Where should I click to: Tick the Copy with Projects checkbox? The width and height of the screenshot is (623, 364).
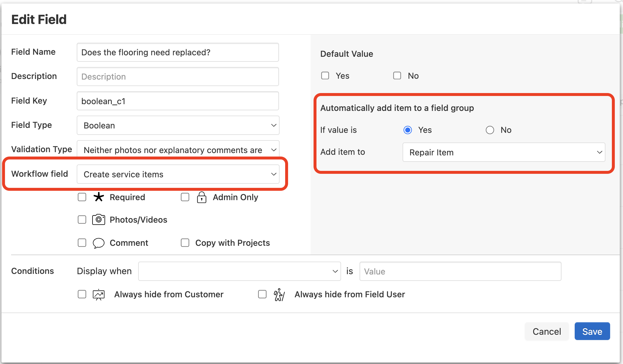(185, 243)
